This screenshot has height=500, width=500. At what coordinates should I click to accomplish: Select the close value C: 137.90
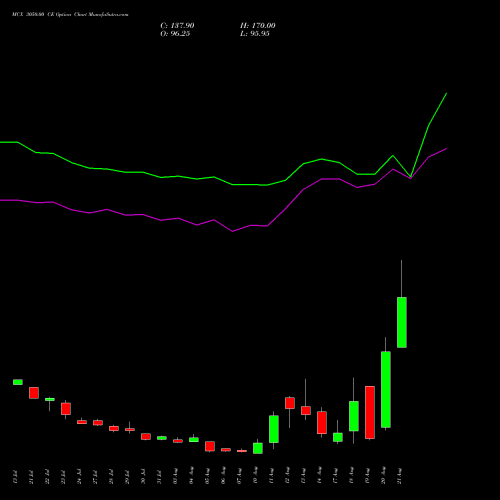coord(177,26)
